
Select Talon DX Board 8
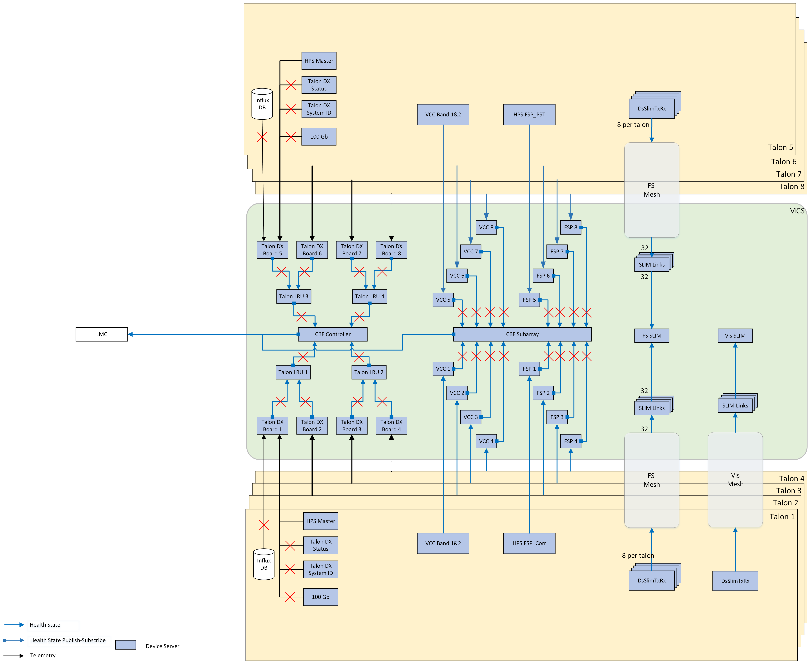[x=391, y=250]
